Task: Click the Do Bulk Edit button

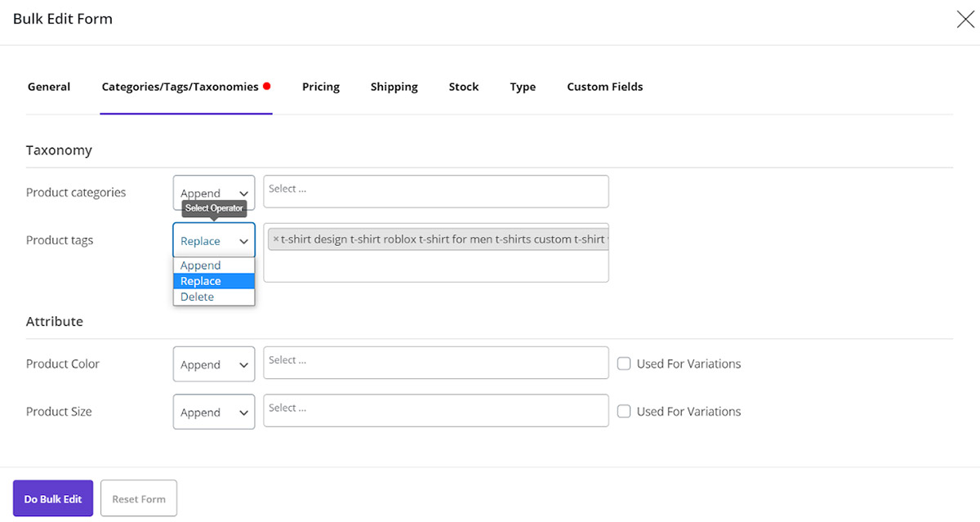Action: (x=53, y=499)
